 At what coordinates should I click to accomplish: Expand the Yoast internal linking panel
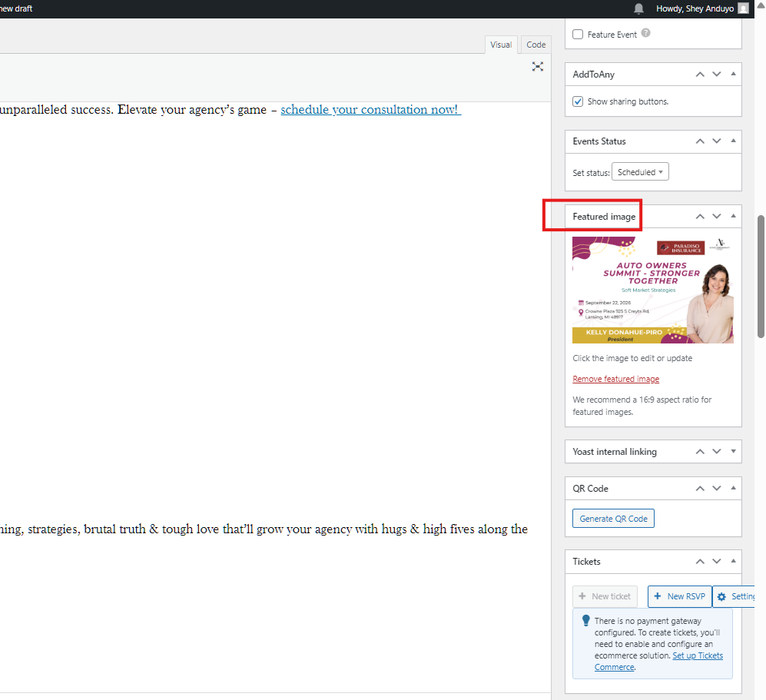pos(734,452)
